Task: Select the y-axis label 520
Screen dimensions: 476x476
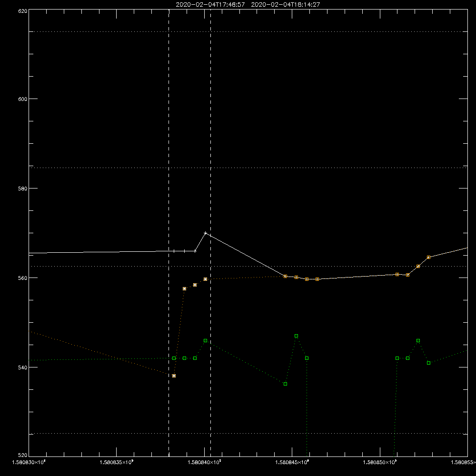Action: pos(23,455)
